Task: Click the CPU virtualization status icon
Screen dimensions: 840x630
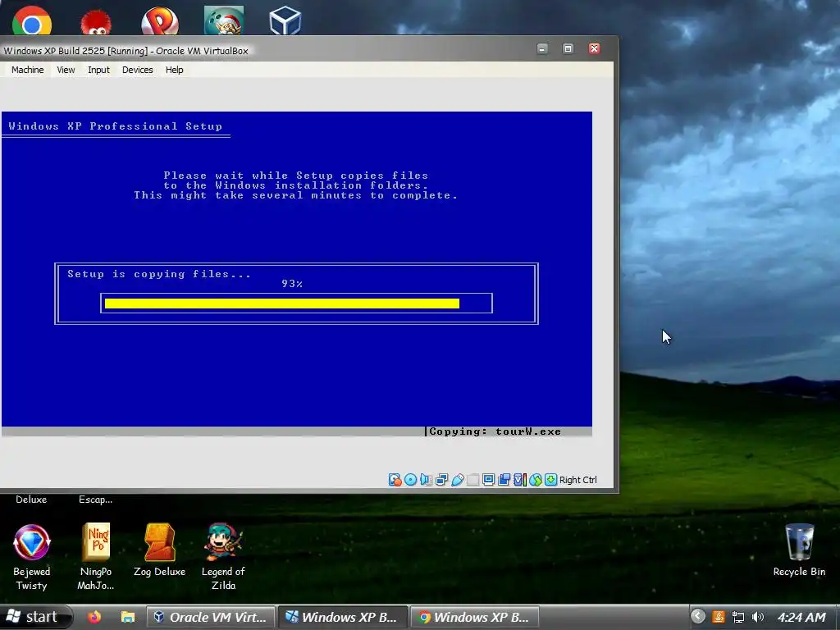Action: pos(519,479)
